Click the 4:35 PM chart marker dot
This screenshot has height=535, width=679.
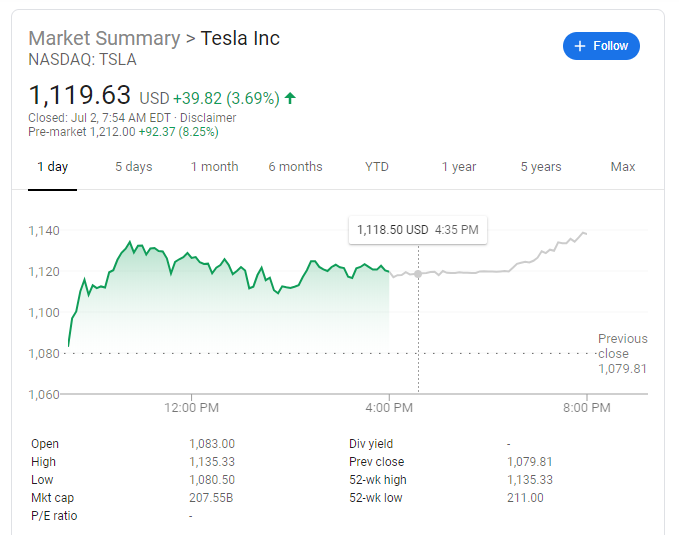pos(418,274)
